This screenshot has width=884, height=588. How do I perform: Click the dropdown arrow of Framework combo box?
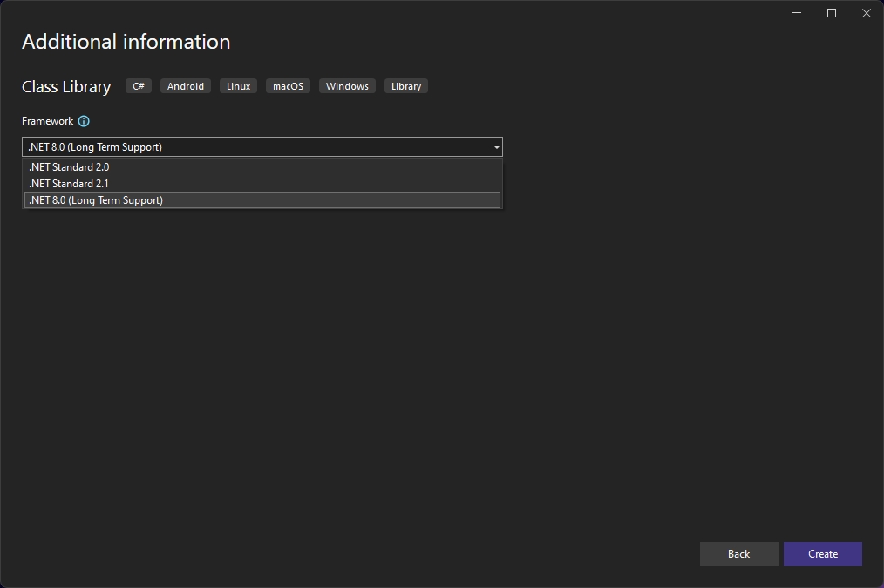pos(496,147)
